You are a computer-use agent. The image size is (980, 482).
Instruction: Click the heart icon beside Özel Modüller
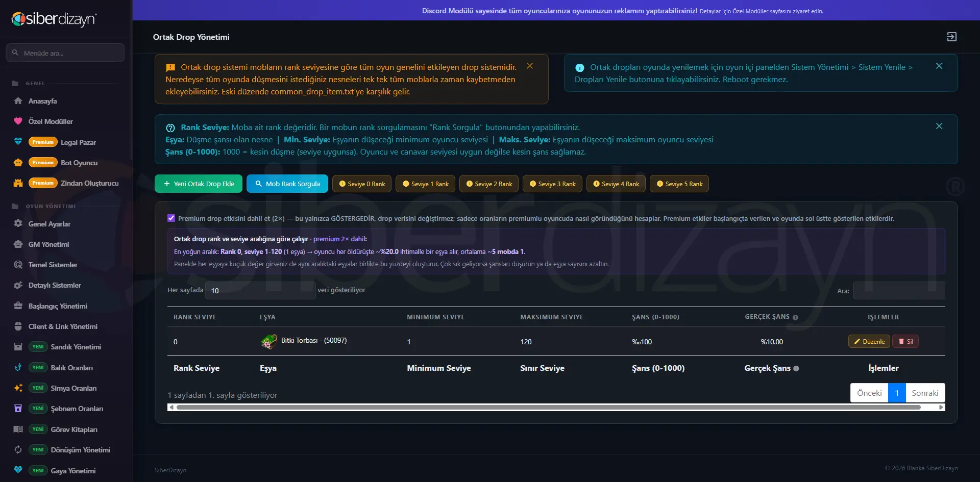coord(18,121)
